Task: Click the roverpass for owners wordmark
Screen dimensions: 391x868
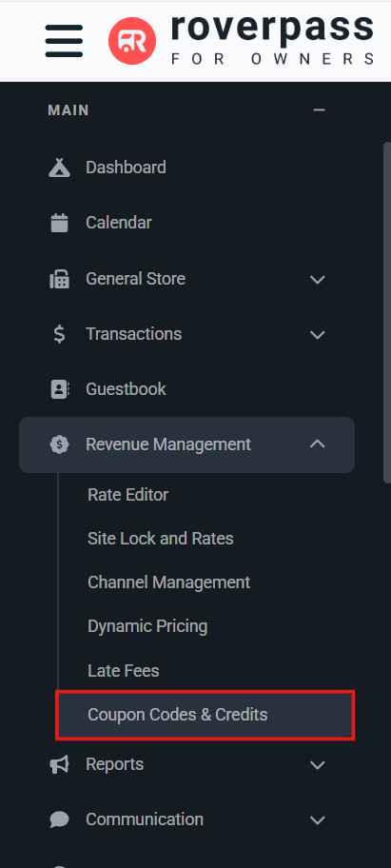Action: point(273,39)
